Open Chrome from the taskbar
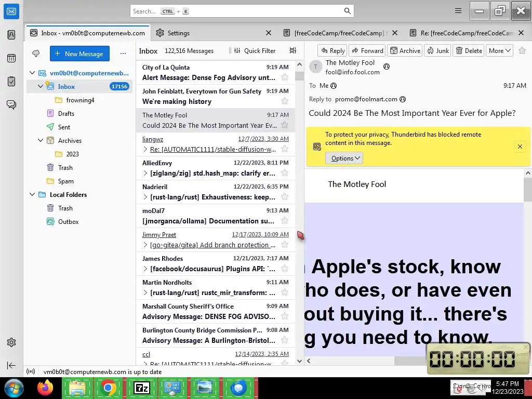 (108, 388)
